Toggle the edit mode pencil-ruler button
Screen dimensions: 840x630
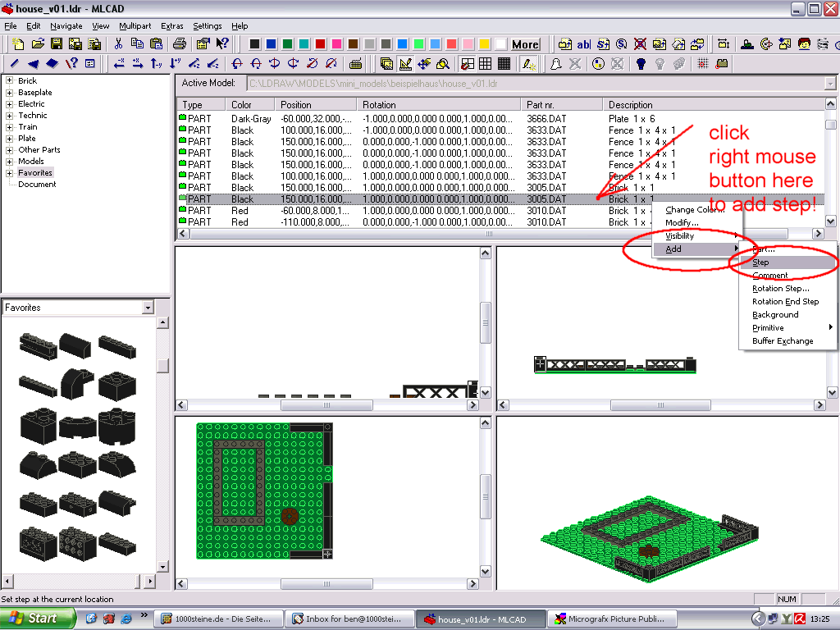(405, 64)
